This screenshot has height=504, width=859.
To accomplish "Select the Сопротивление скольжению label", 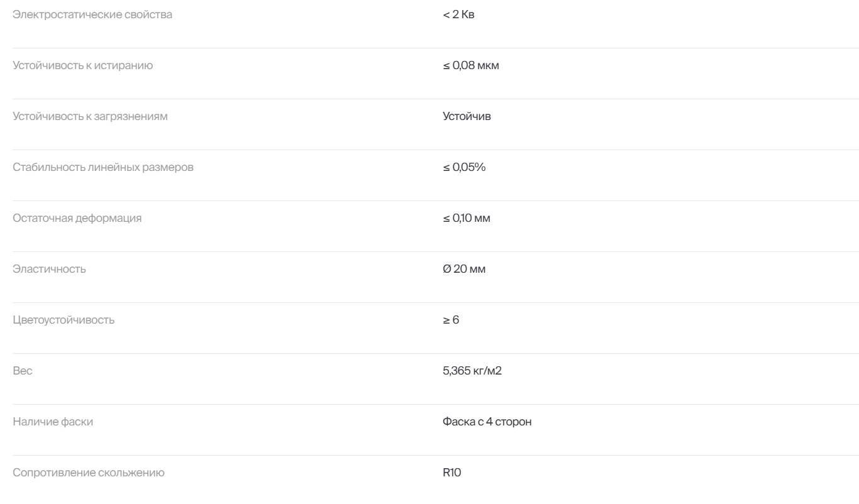I will [x=89, y=473].
